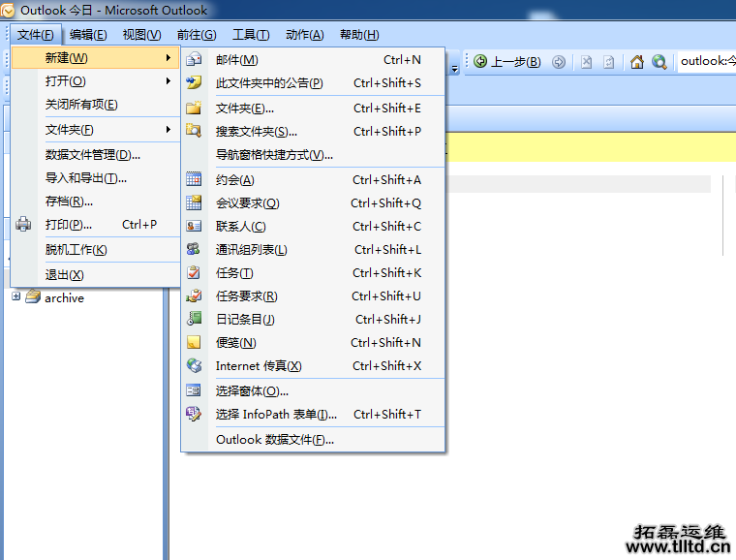
Task: Click the green back arrow 上一步(B)
Action: pyautogui.click(x=506, y=61)
